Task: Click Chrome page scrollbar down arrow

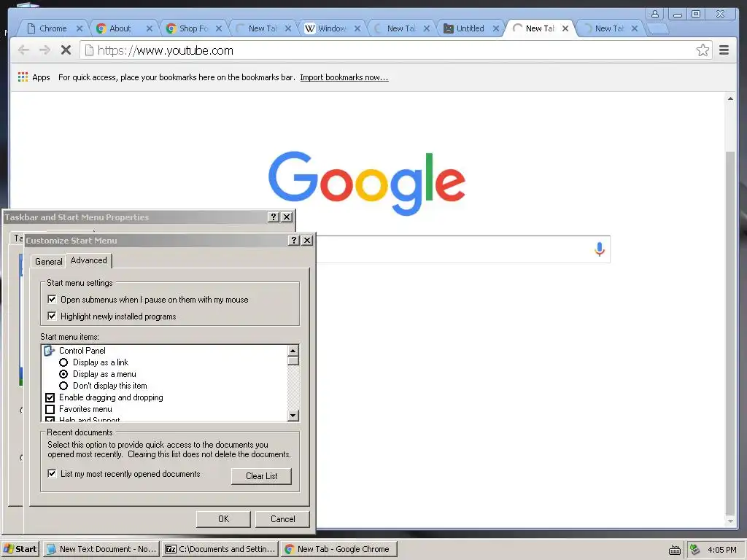Action: [x=729, y=521]
